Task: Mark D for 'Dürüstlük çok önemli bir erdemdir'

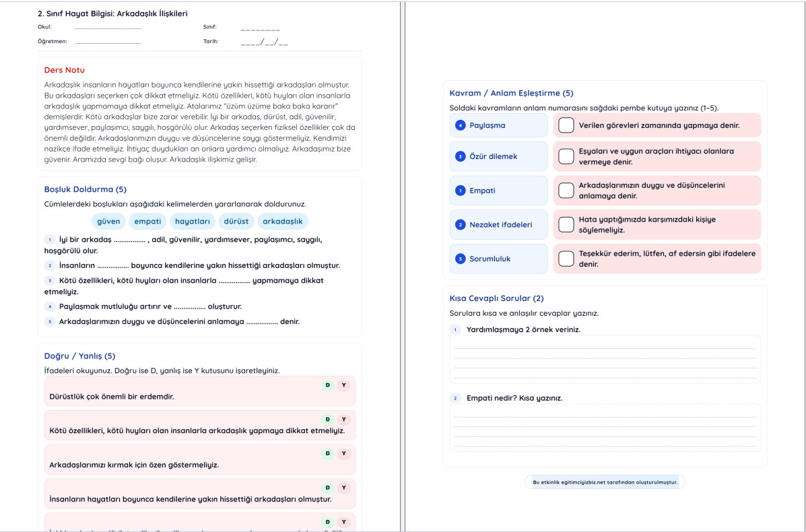Action: point(328,385)
